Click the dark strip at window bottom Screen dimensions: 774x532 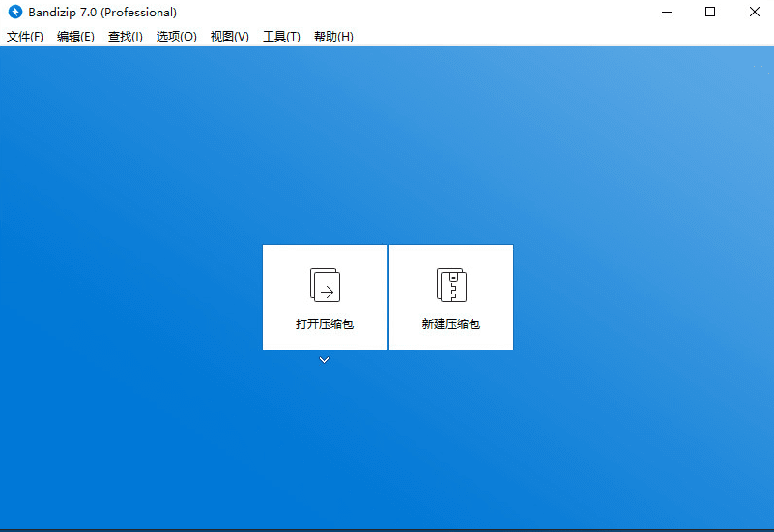tap(387, 529)
